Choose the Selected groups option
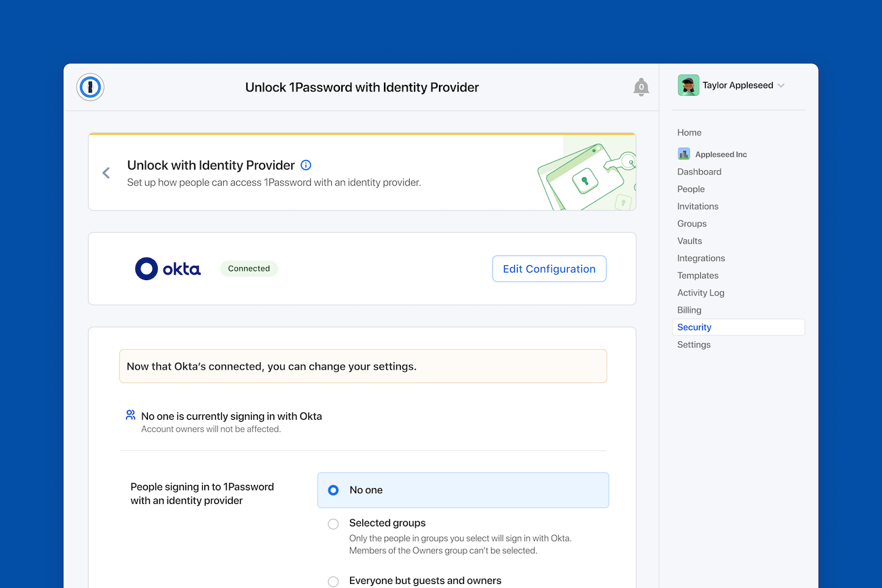Viewport: 882px width, 588px height. tap(333, 524)
